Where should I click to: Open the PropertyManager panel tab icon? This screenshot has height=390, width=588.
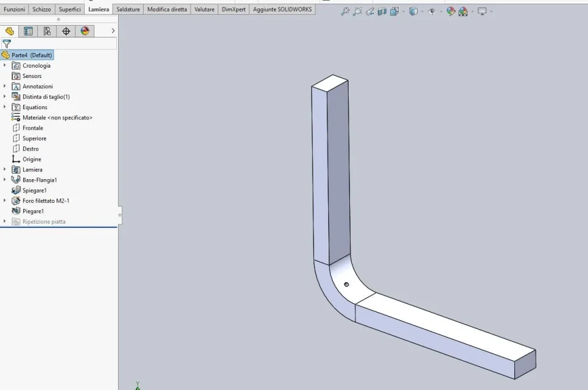pos(28,31)
